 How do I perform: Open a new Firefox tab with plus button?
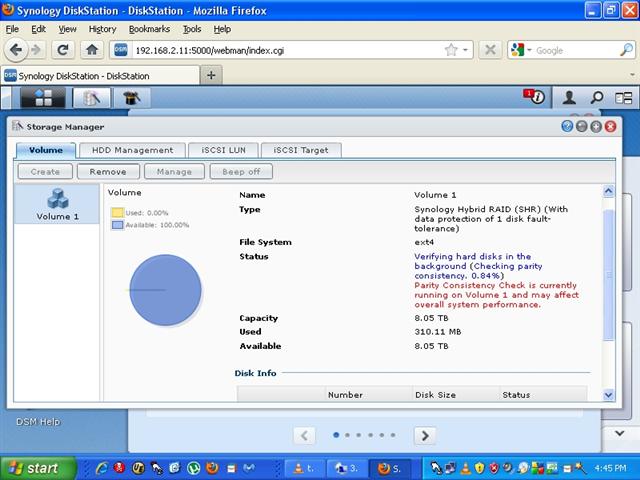coord(211,75)
